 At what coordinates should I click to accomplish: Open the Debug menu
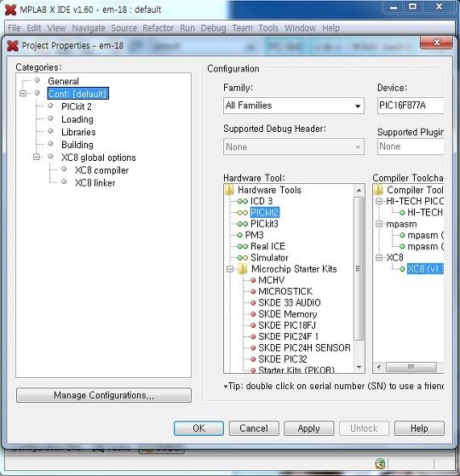point(213,28)
